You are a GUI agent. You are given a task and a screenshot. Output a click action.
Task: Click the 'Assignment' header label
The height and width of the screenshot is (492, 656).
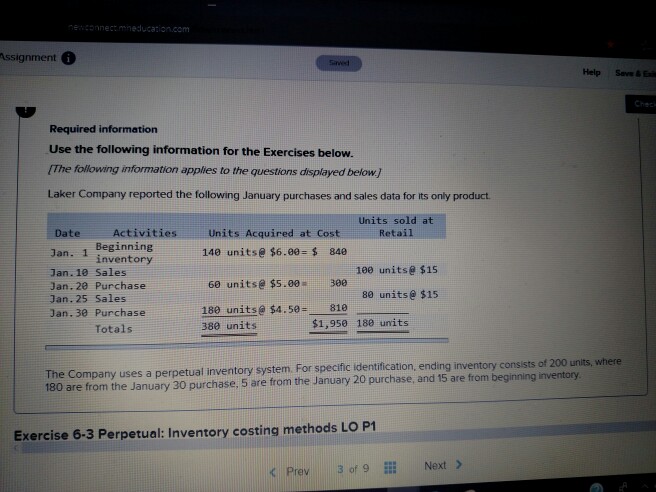[x=28, y=57]
